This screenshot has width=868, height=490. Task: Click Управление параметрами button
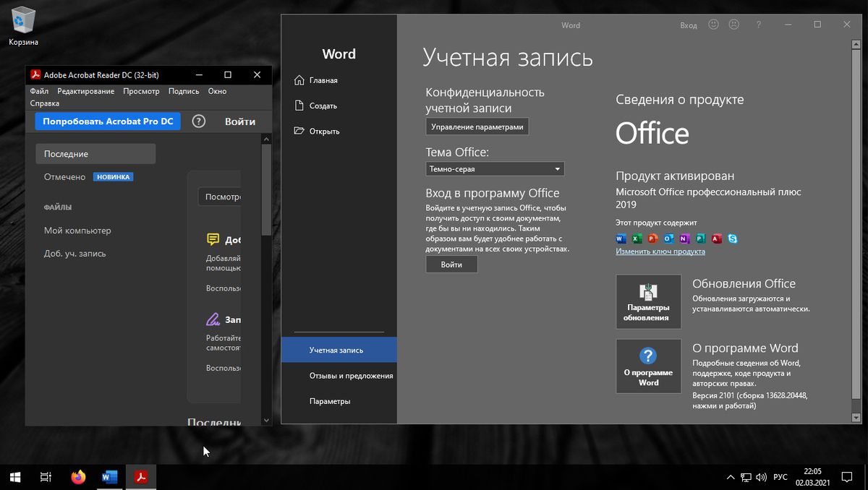(x=477, y=126)
